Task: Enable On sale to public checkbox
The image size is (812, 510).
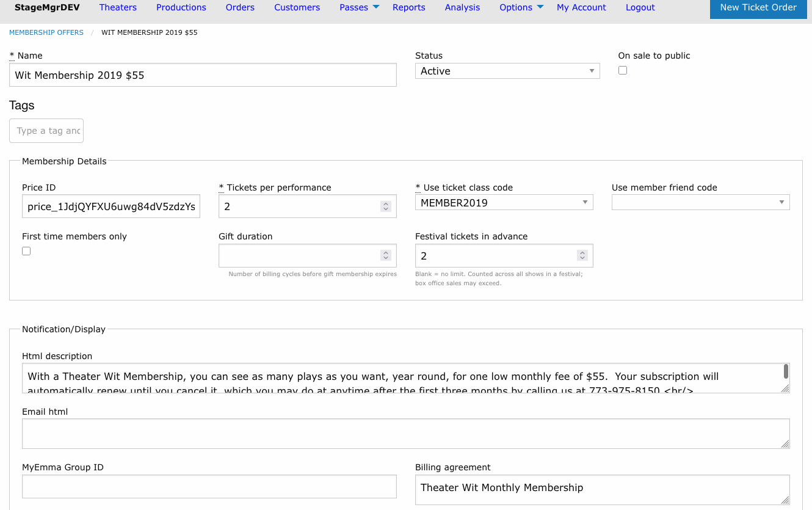Action: click(x=623, y=70)
